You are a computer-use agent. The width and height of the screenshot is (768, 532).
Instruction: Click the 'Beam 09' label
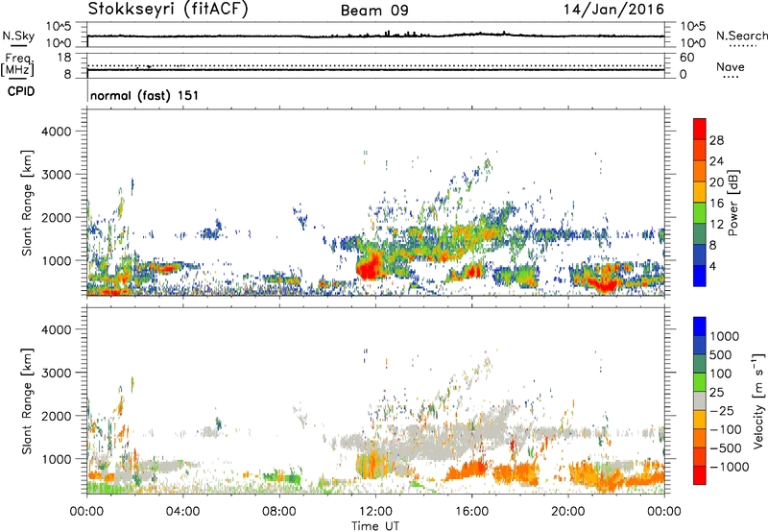coord(374,11)
